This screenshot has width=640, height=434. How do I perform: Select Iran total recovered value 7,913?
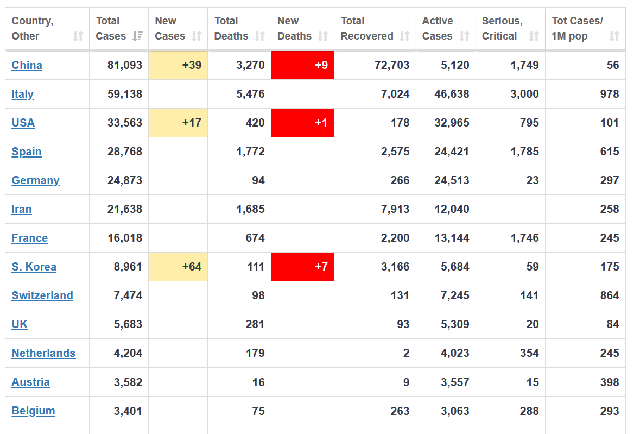[x=395, y=209]
